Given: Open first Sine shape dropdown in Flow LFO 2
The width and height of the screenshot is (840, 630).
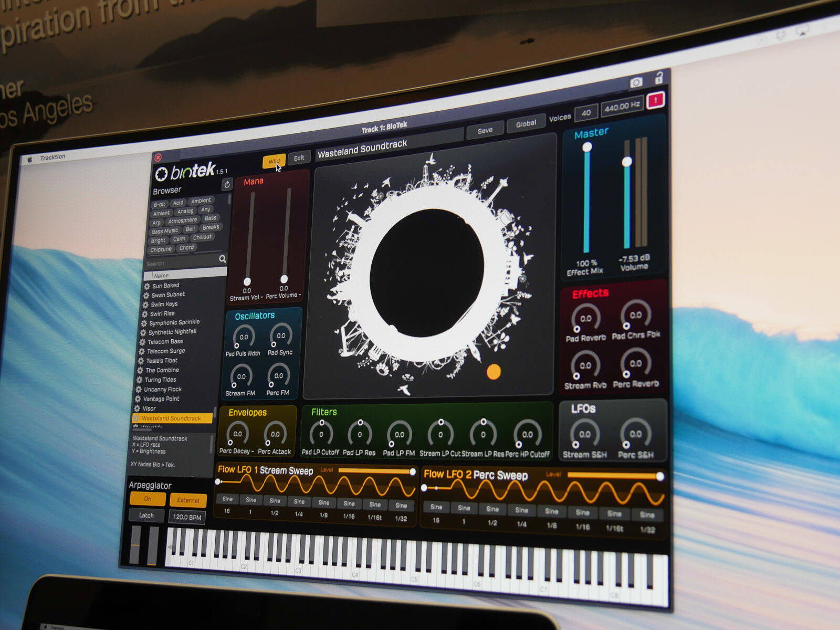Looking at the screenshot, I should tap(436, 507).
